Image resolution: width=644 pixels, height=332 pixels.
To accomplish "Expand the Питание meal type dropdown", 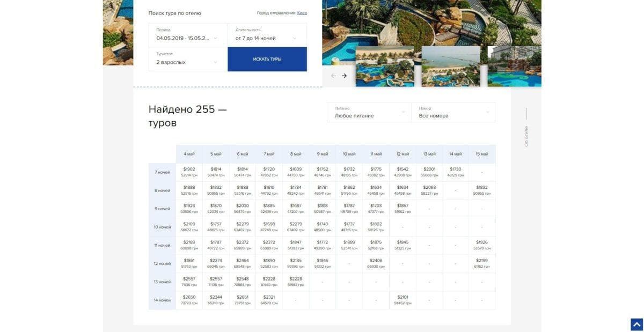I will click(369, 112).
